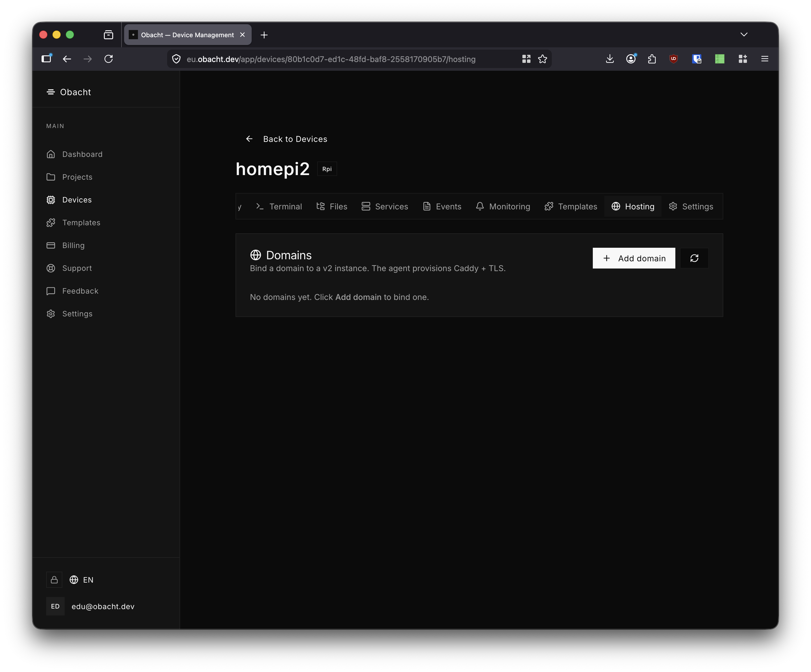Image resolution: width=811 pixels, height=672 pixels.
Task: Open sidebar Settings page
Action: pos(69,314)
